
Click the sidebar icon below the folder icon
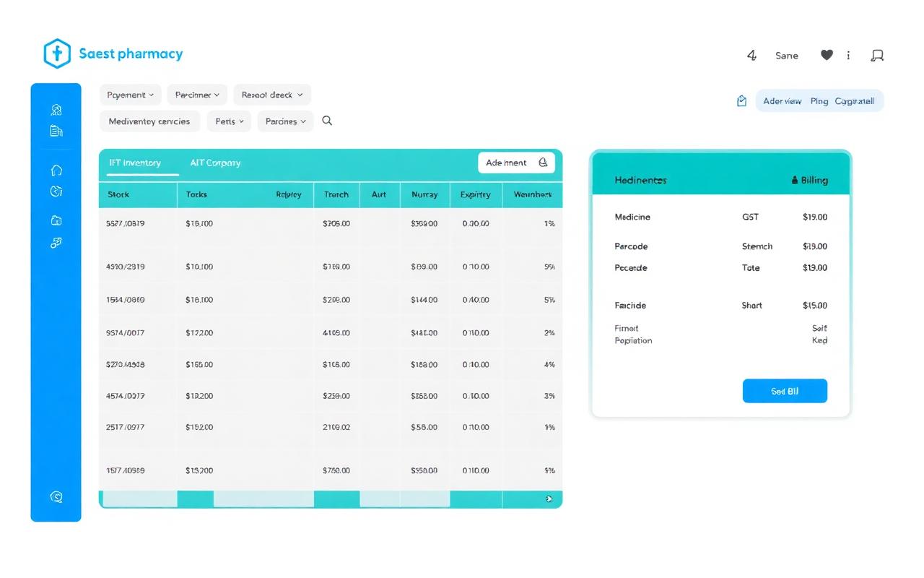pyautogui.click(x=56, y=243)
